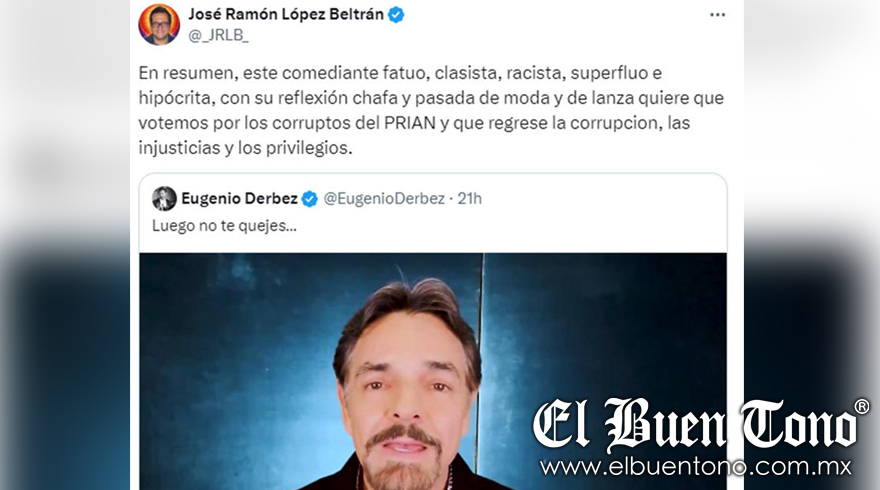The height and width of the screenshot is (490, 880).
Task: Play the Eugenio Derbez video thumbnail
Action: coord(433,371)
